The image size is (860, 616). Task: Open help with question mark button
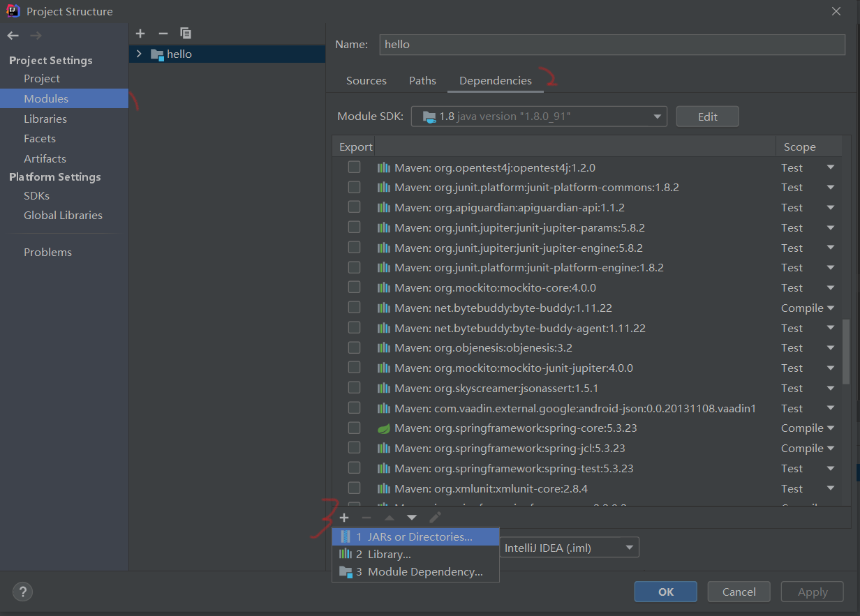pos(22,592)
